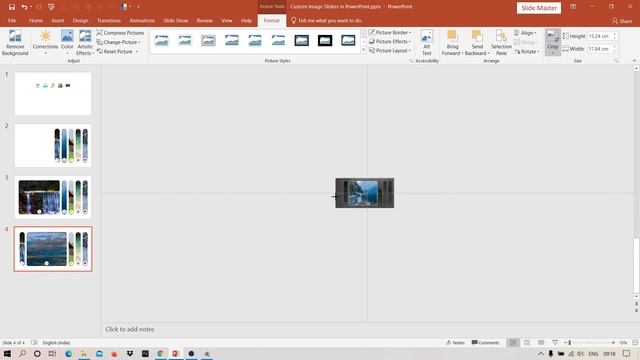Switch to the Insert tab
Image resolution: width=640 pixels, height=360 pixels.
(58, 20)
